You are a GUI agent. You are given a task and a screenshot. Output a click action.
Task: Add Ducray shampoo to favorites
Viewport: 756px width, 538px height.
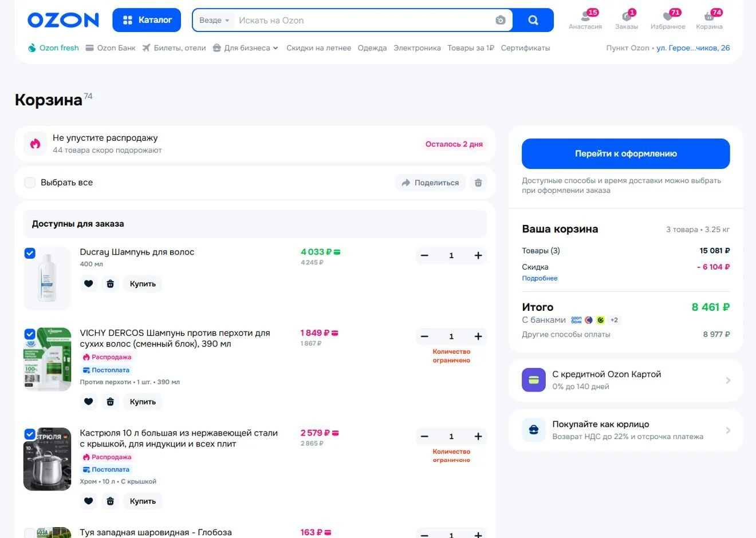click(x=88, y=284)
